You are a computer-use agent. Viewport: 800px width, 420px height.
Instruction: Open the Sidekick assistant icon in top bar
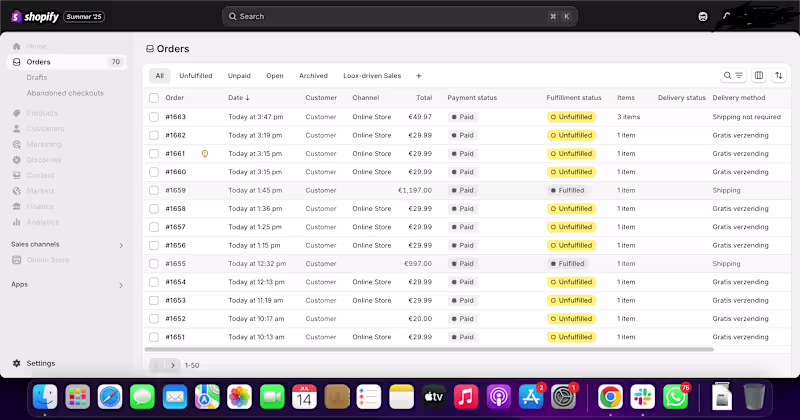tap(703, 16)
